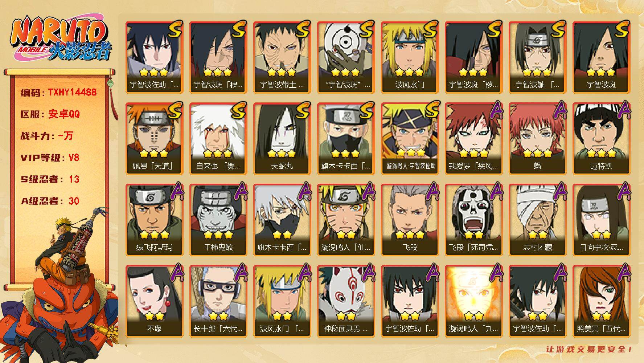Click the 大蛇丸 character portrait

tap(282, 138)
